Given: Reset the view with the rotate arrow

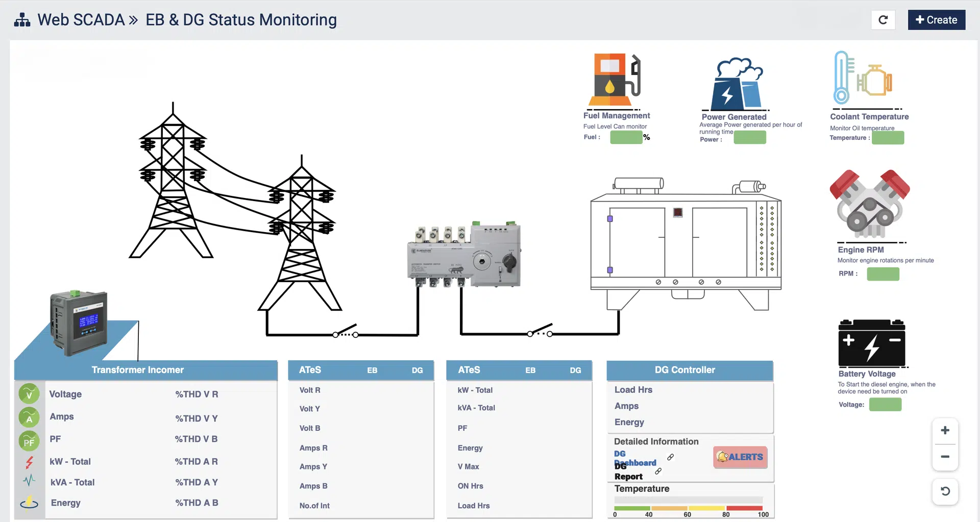Looking at the screenshot, I should [x=945, y=491].
